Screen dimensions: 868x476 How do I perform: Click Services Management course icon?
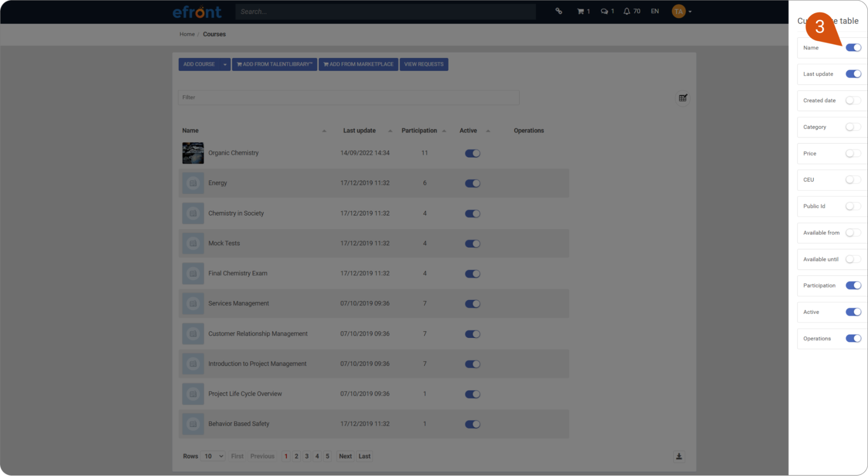193,304
